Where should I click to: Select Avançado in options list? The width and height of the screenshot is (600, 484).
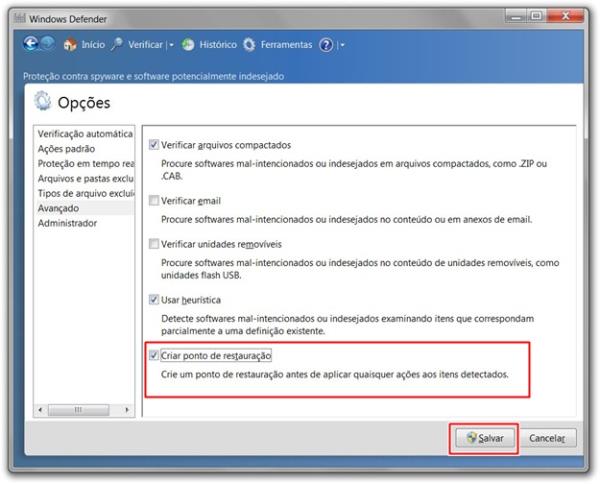pos(85,208)
